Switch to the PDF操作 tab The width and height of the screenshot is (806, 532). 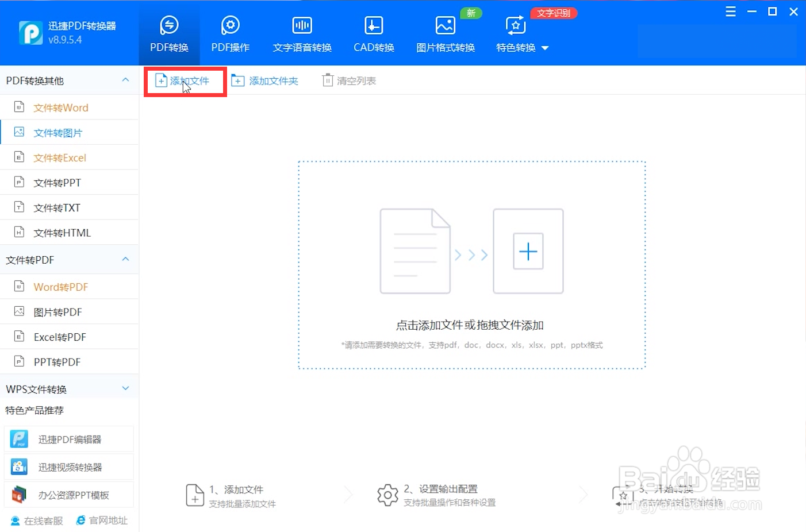click(230, 33)
